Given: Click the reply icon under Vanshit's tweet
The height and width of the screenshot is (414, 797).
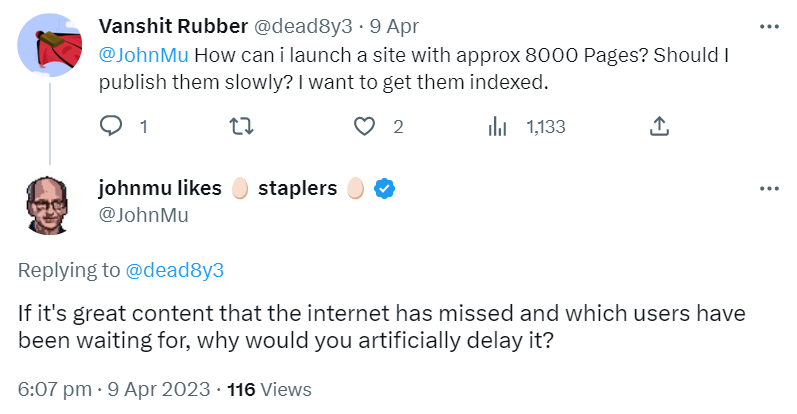Looking at the screenshot, I should click(113, 127).
